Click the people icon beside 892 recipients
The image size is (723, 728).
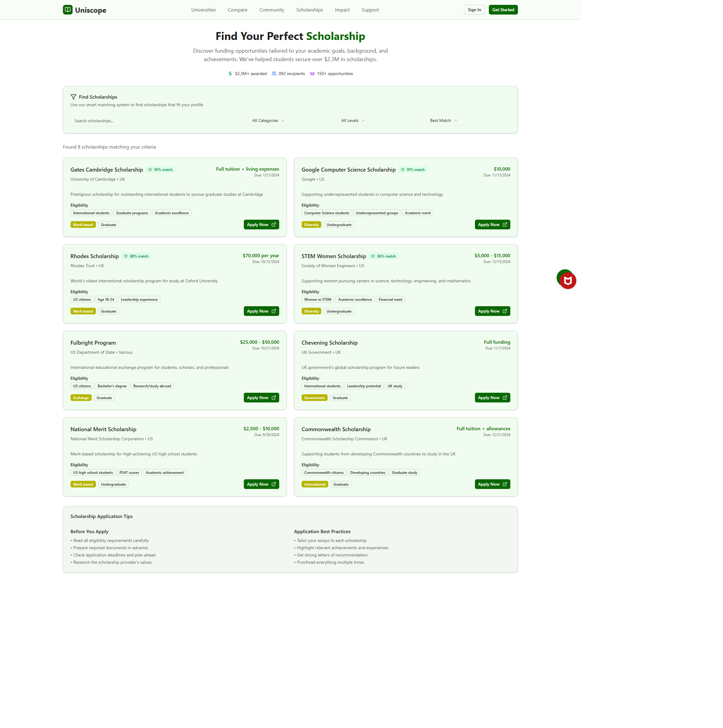(274, 74)
